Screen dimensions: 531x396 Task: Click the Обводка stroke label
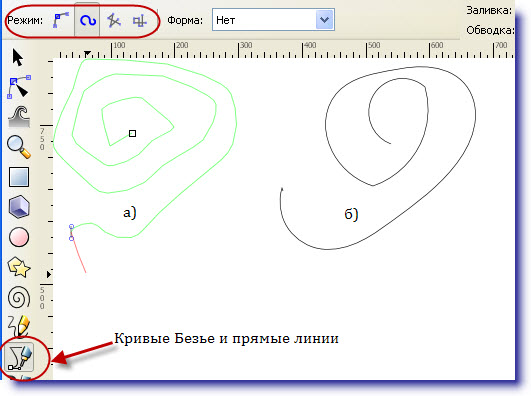tap(490, 30)
